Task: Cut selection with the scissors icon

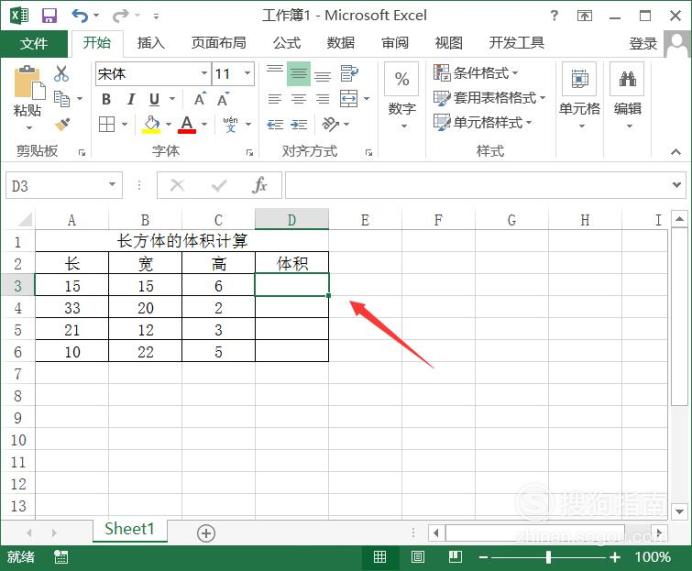Action: (61, 74)
